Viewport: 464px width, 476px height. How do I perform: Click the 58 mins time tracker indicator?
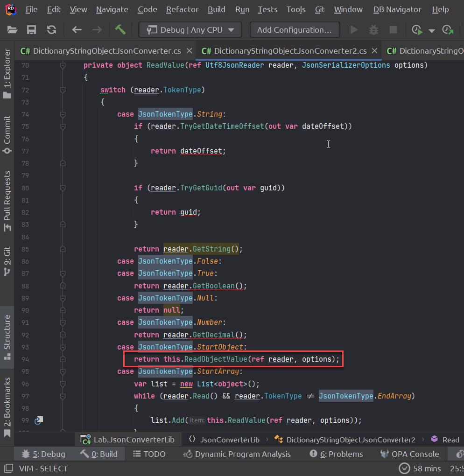pos(421,469)
